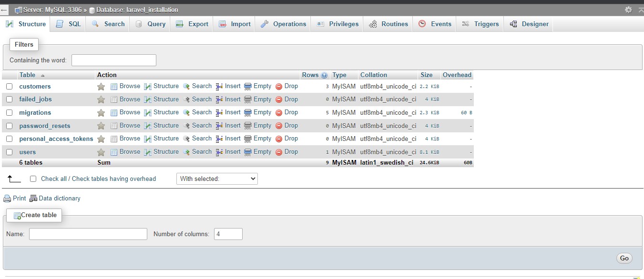
Task: Sort tables by Overhead column header
Action: pyautogui.click(x=457, y=75)
